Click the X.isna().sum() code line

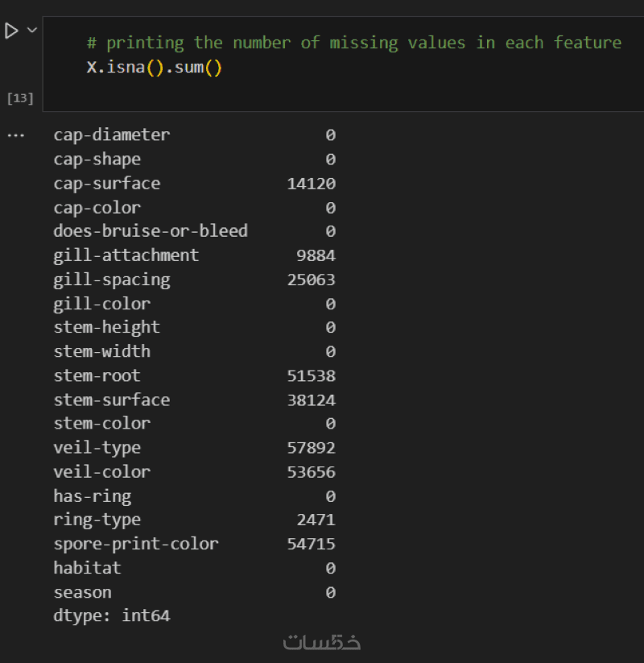click(x=154, y=67)
